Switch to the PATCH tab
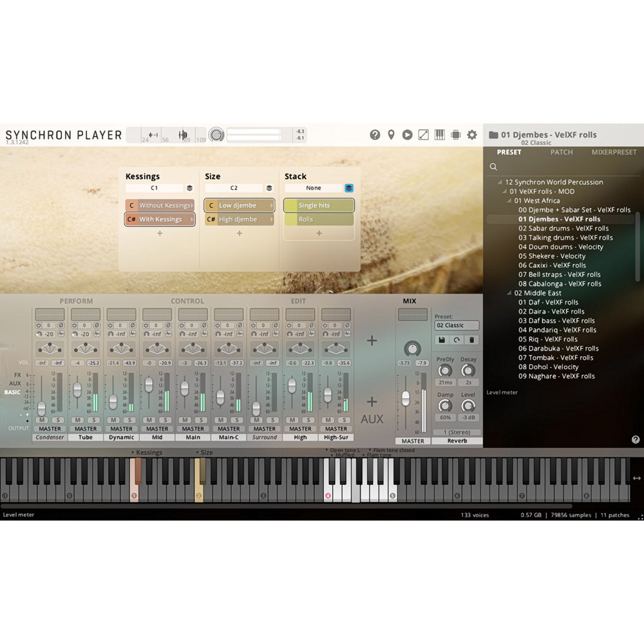Image resolution: width=644 pixels, height=644 pixels. click(x=562, y=152)
